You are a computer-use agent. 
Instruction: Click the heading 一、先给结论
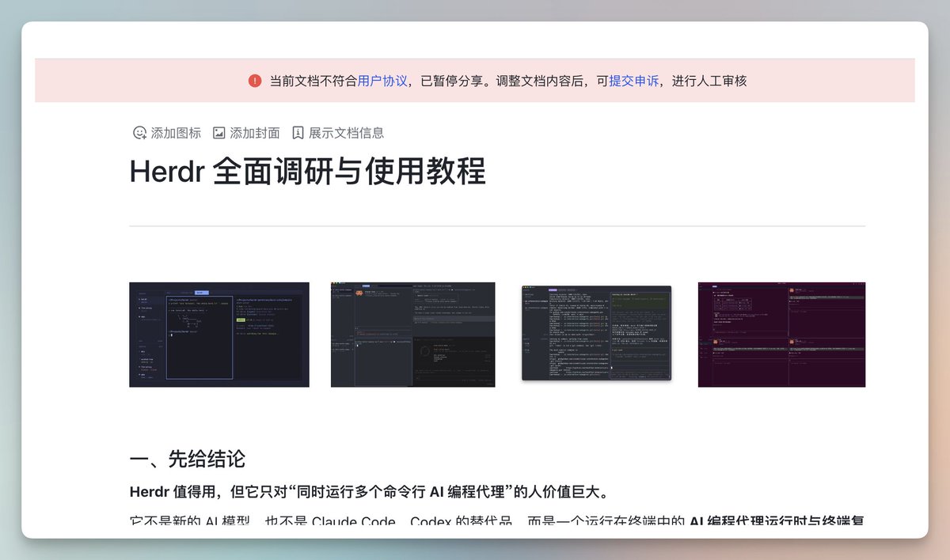tap(187, 459)
